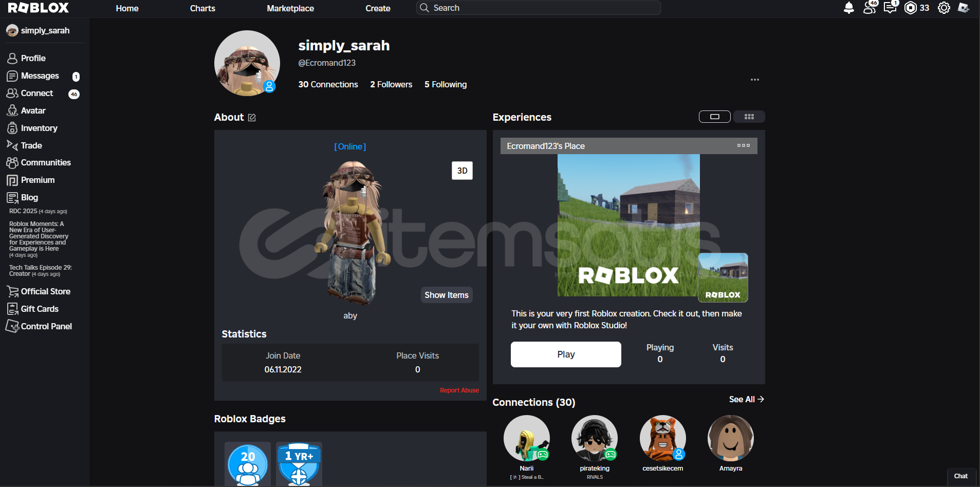Click the Play button
980x487 pixels.
(566, 354)
